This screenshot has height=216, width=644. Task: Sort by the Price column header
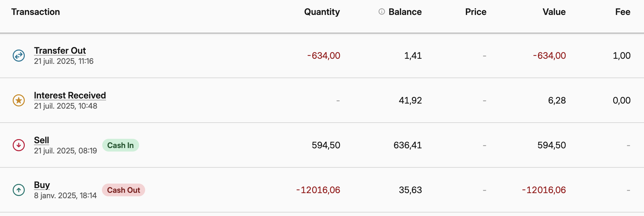pyautogui.click(x=476, y=12)
